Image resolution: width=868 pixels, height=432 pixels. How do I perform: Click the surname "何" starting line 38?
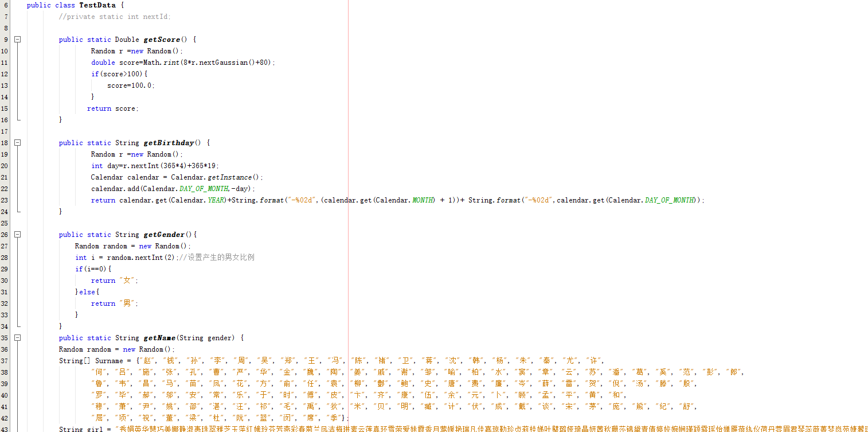click(100, 372)
